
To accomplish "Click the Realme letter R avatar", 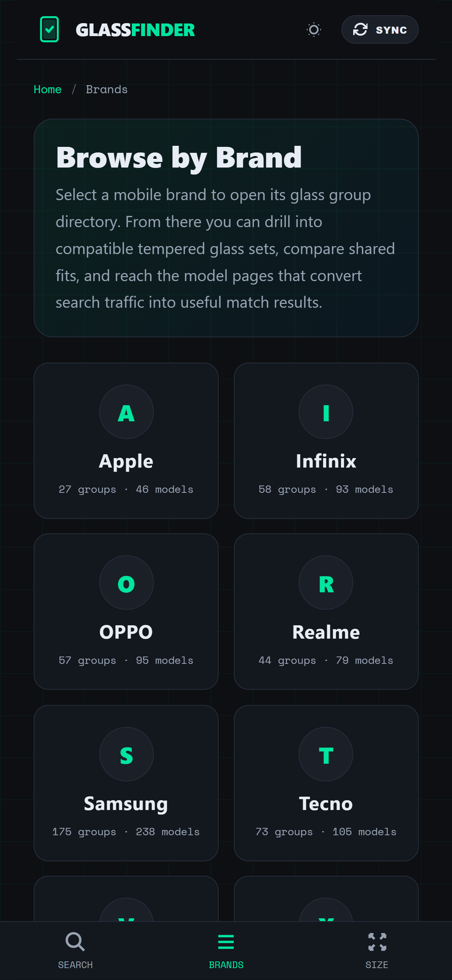I will click(326, 583).
